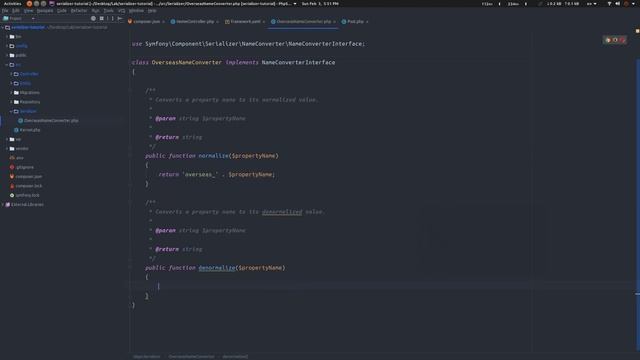Expand the Migrations folder

[x=11, y=93]
